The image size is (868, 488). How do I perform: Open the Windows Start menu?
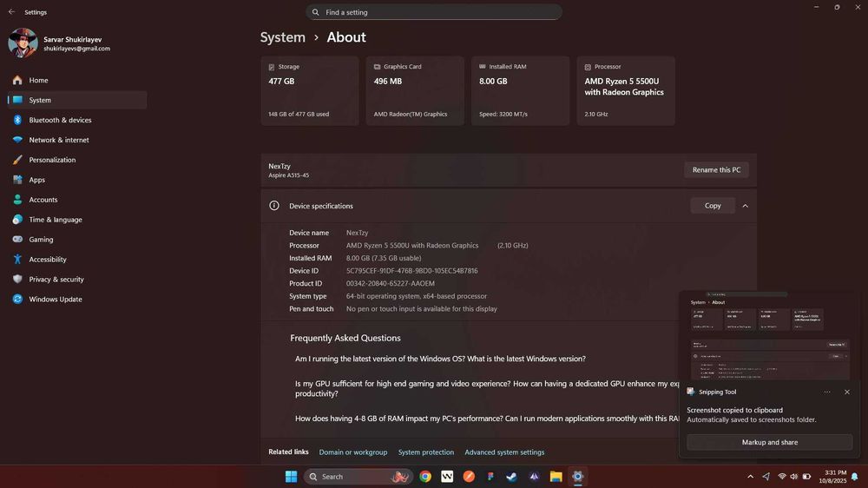[291, 477]
